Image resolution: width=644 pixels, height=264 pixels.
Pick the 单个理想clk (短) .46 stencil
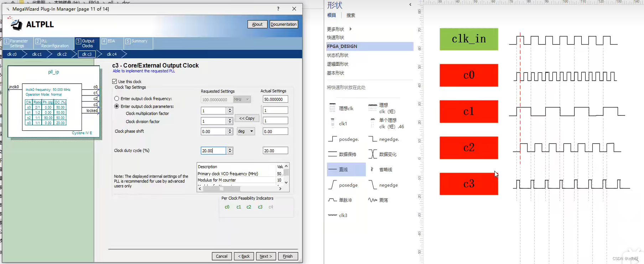coord(386,123)
